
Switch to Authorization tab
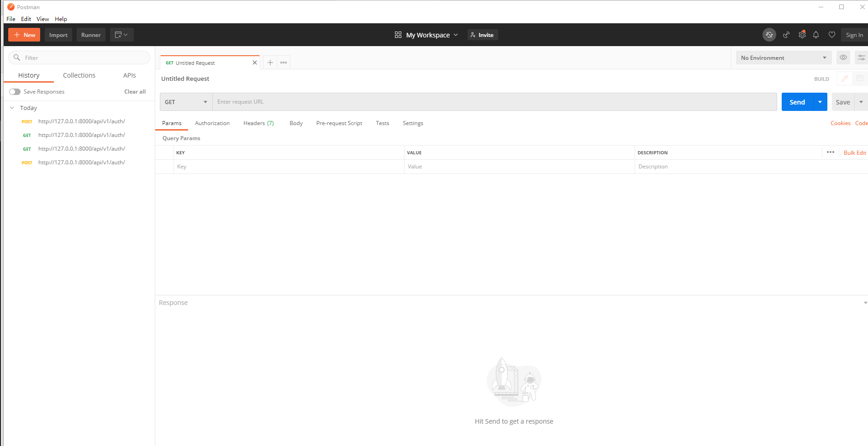point(212,123)
